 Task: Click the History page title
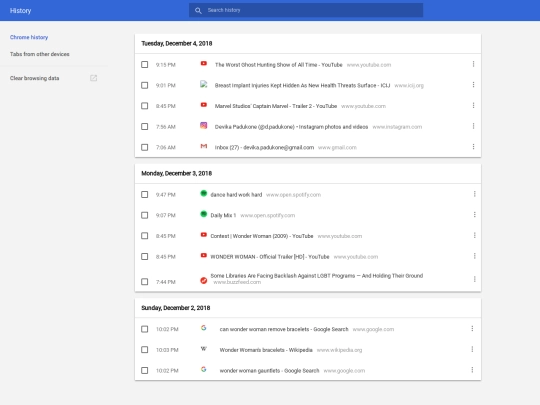point(20,11)
